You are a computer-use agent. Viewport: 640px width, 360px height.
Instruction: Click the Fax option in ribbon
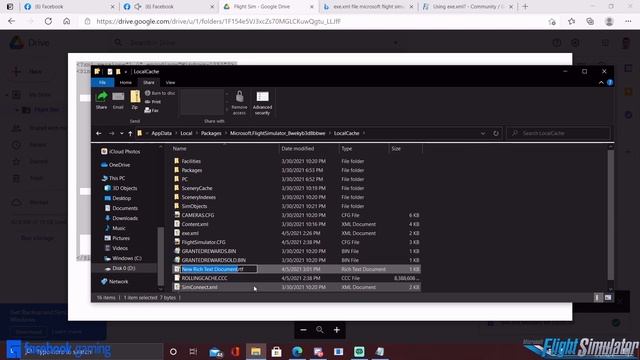[x=152, y=110]
